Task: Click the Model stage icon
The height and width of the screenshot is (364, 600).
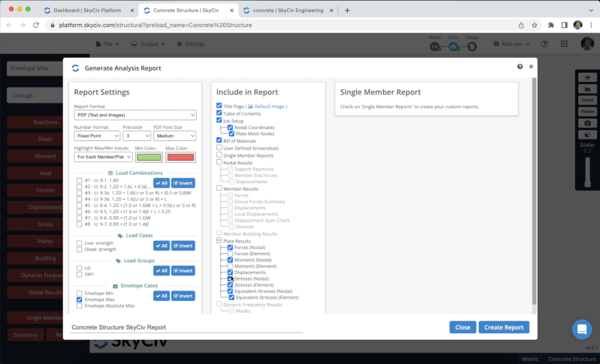Action: (x=435, y=47)
